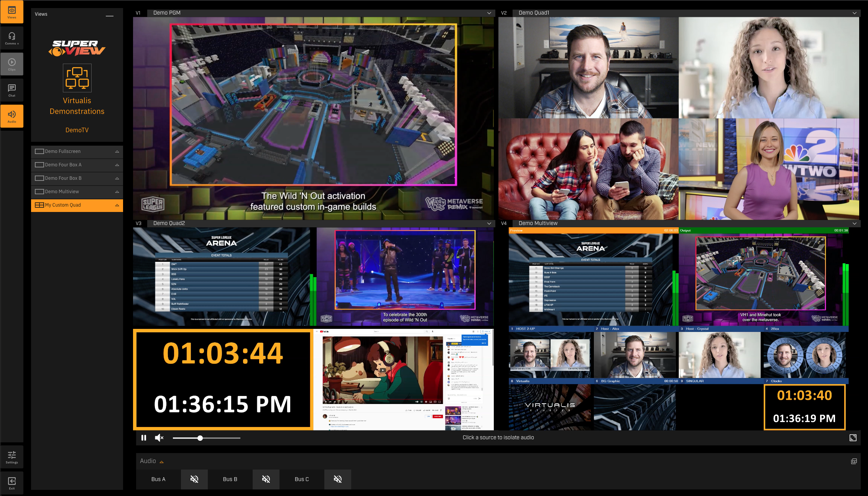Isolate audio on NBC 2 news anchor source
This screenshot has height=496, width=868.
coord(769,169)
